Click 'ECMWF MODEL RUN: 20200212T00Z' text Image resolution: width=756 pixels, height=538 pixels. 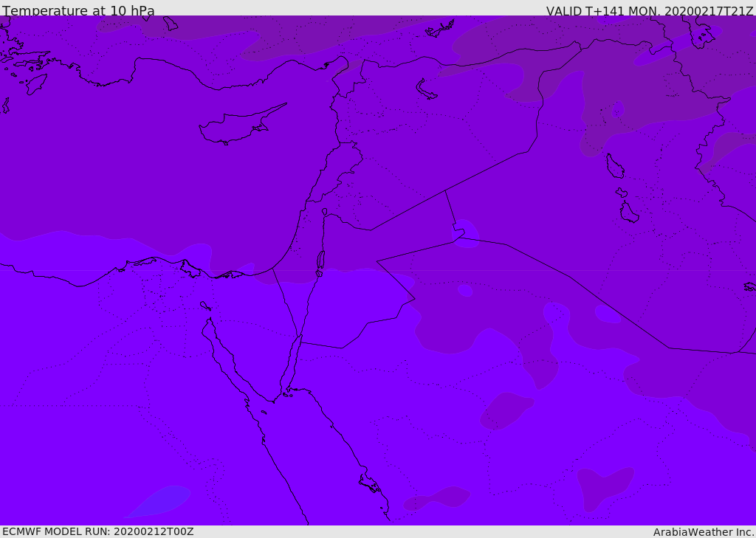point(98,532)
